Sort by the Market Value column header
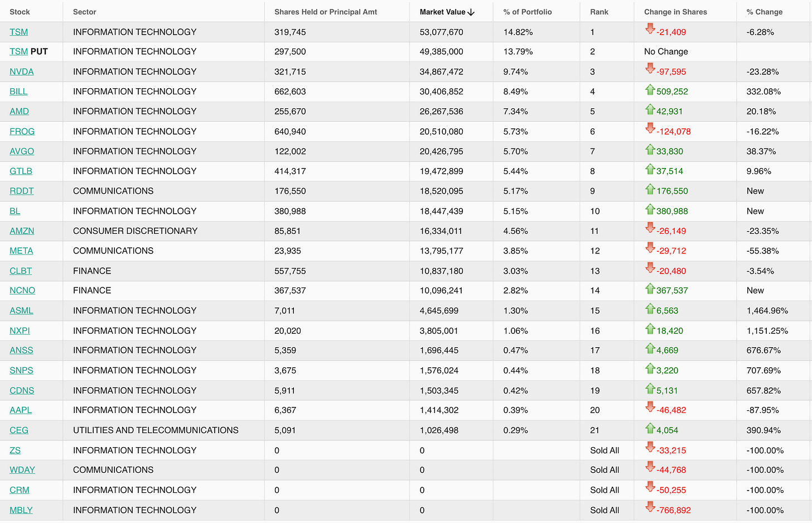Screen dimensions: 812x523 pyautogui.click(x=447, y=12)
